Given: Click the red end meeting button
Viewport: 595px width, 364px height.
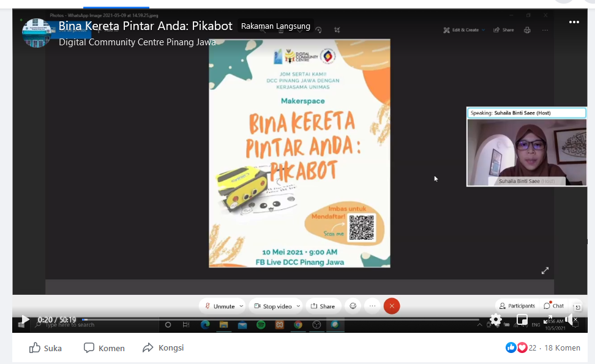Looking at the screenshot, I should [x=392, y=306].
